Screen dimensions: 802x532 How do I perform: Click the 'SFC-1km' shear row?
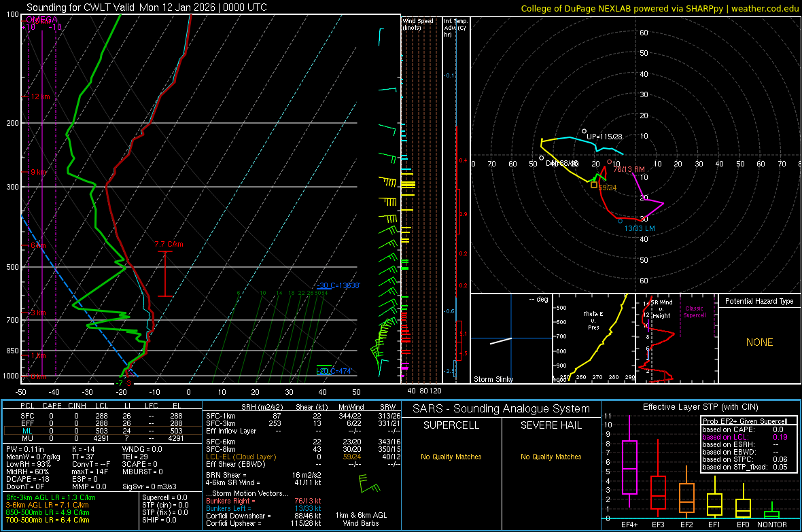303,416
